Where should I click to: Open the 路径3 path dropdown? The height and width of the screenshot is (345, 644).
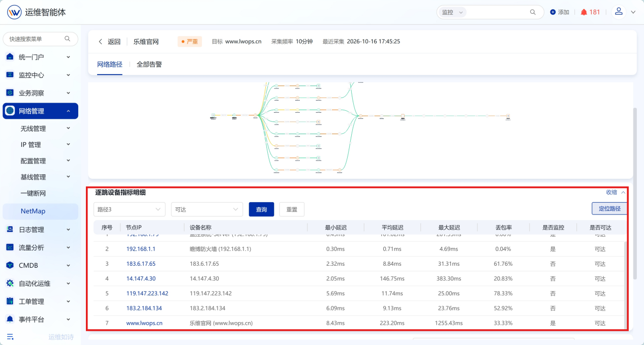(130, 209)
